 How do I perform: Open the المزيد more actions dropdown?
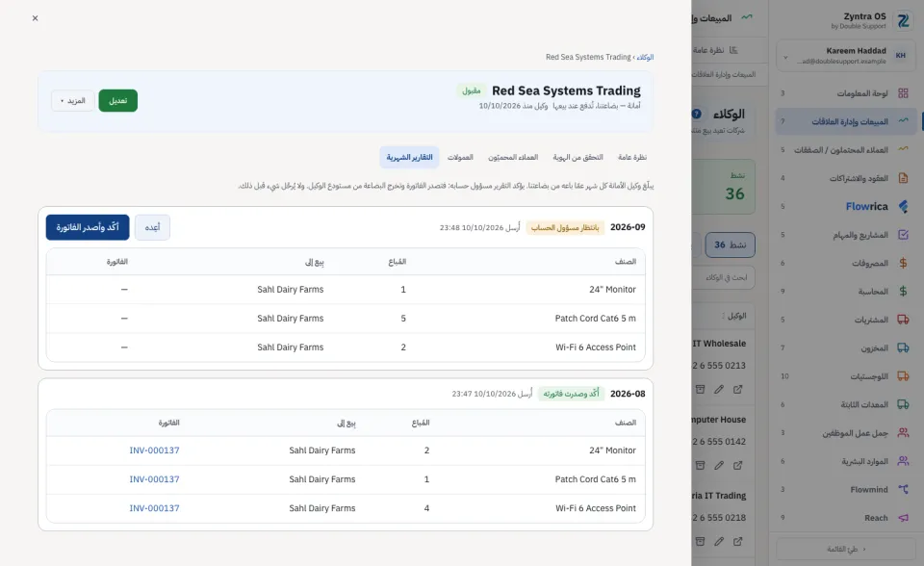[x=72, y=101]
